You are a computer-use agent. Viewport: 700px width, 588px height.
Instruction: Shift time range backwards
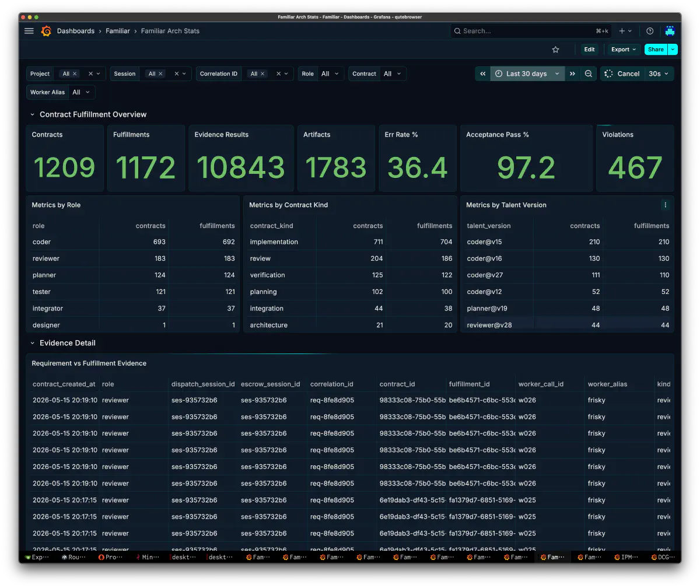point(483,73)
